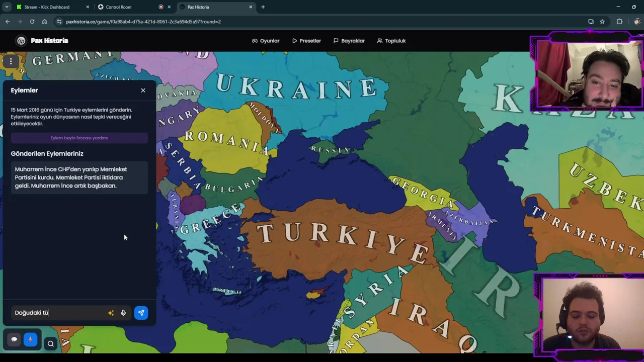Screen dimensions: 644x362
Task: Select the lightning actions button
Action: tap(31, 339)
